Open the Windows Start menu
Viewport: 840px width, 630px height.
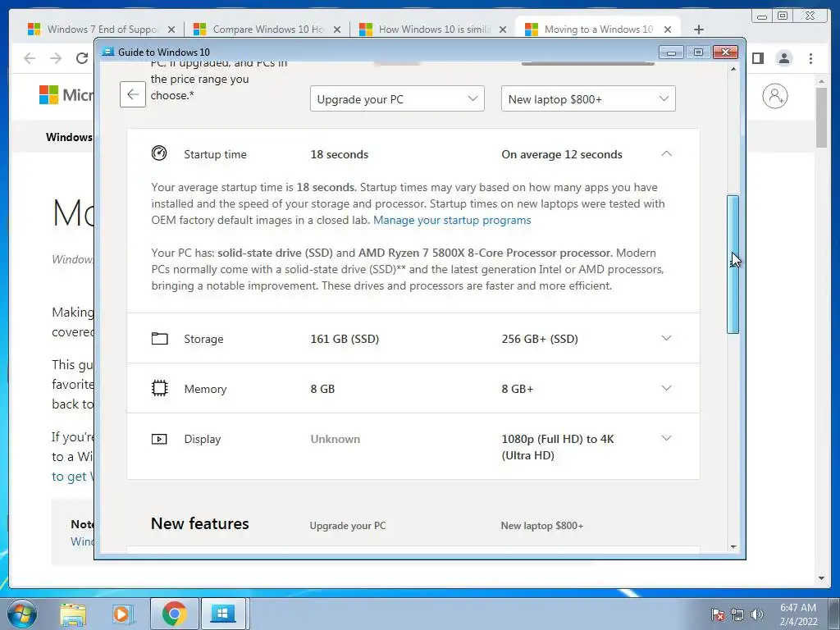[22, 614]
